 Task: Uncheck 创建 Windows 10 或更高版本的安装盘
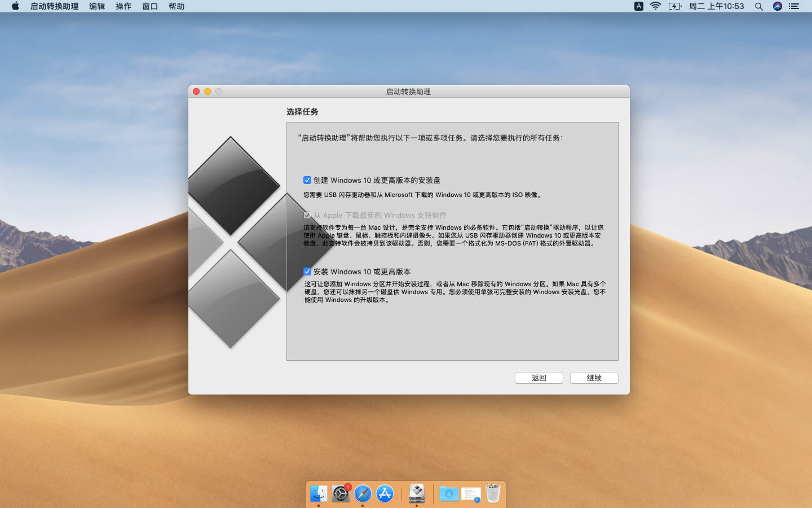click(x=307, y=180)
